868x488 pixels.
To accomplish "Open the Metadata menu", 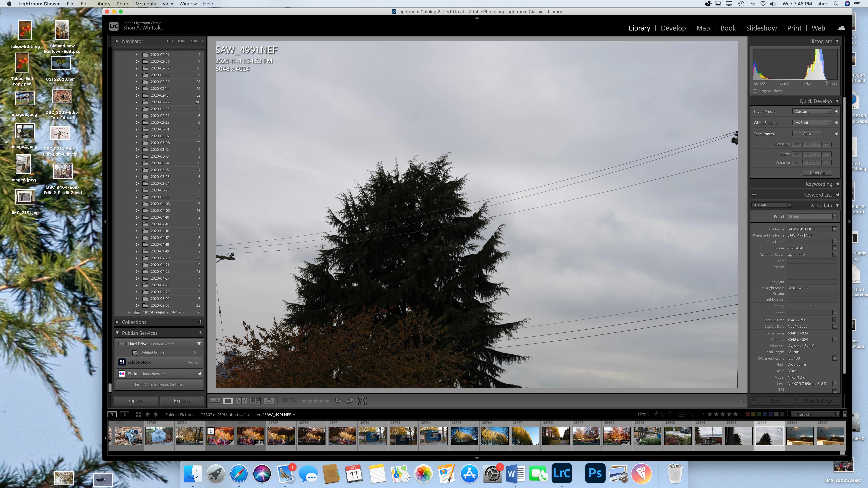I will pyautogui.click(x=146, y=4).
